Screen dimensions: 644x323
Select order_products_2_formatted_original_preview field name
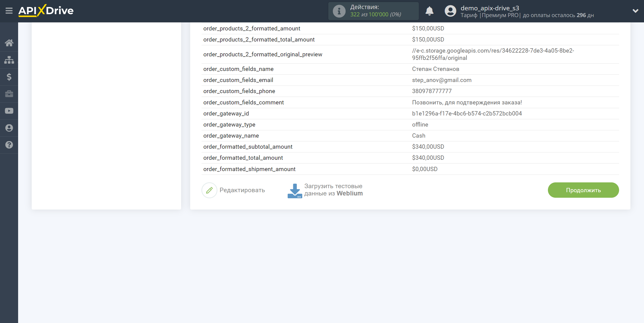(x=263, y=54)
